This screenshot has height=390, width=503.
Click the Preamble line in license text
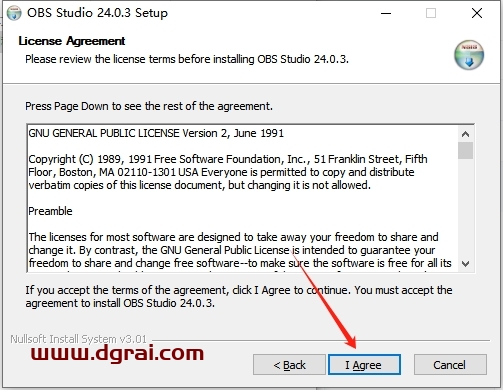click(x=50, y=211)
